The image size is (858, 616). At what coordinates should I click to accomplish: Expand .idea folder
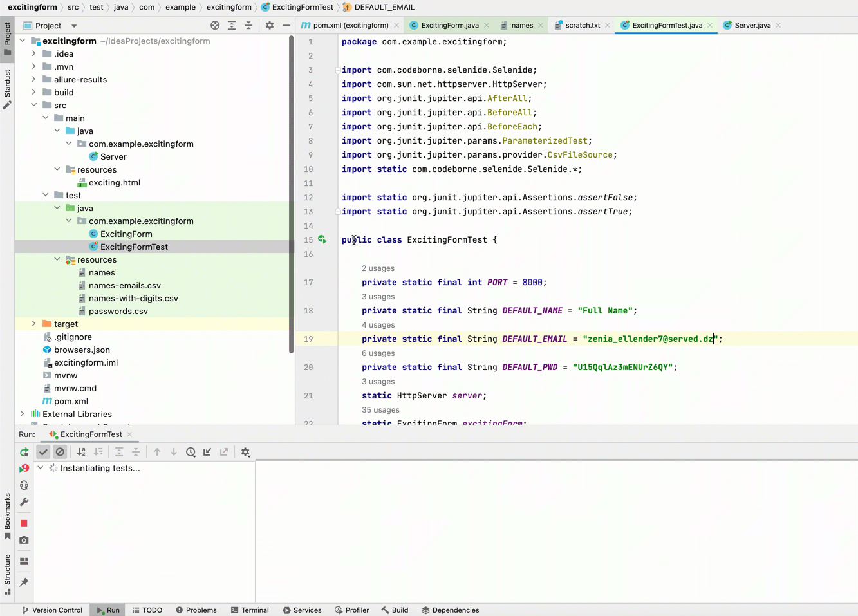point(34,53)
